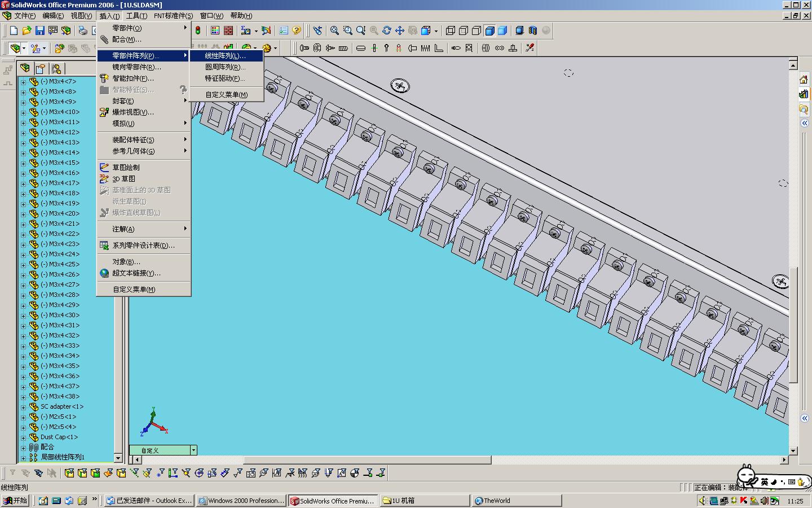Select the Pan view tool

pos(400,30)
